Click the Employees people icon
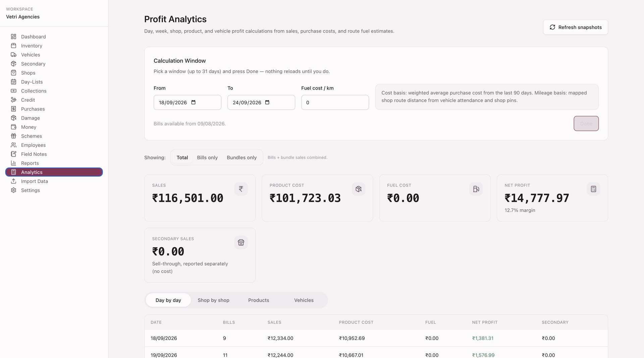The width and height of the screenshot is (644, 358). [x=13, y=145]
